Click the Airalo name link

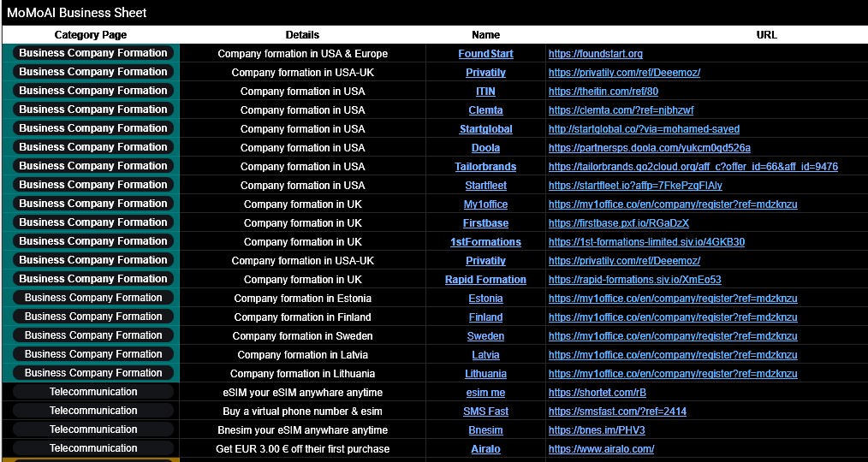point(485,449)
